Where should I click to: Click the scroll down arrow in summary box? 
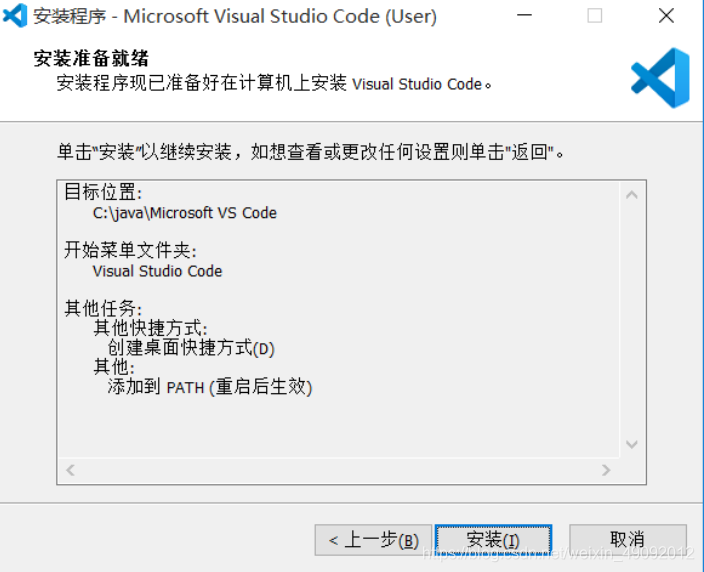[x=632, y=444]
